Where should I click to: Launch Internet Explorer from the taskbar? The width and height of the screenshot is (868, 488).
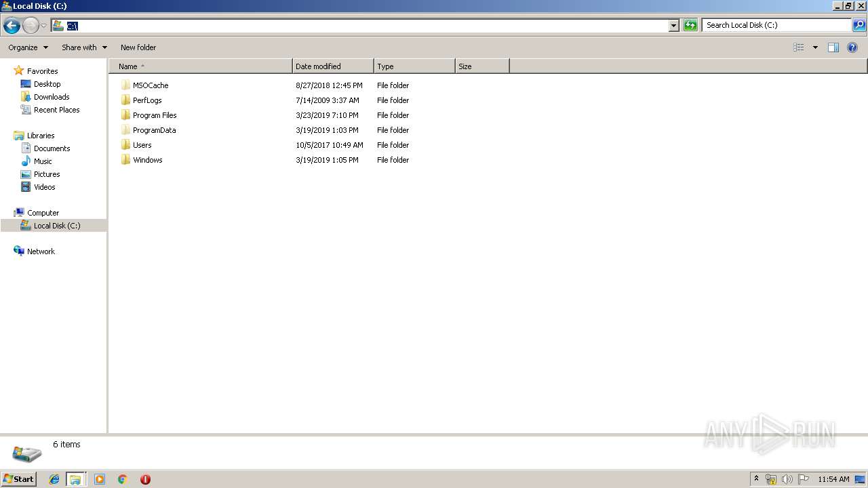pos(54,479)
